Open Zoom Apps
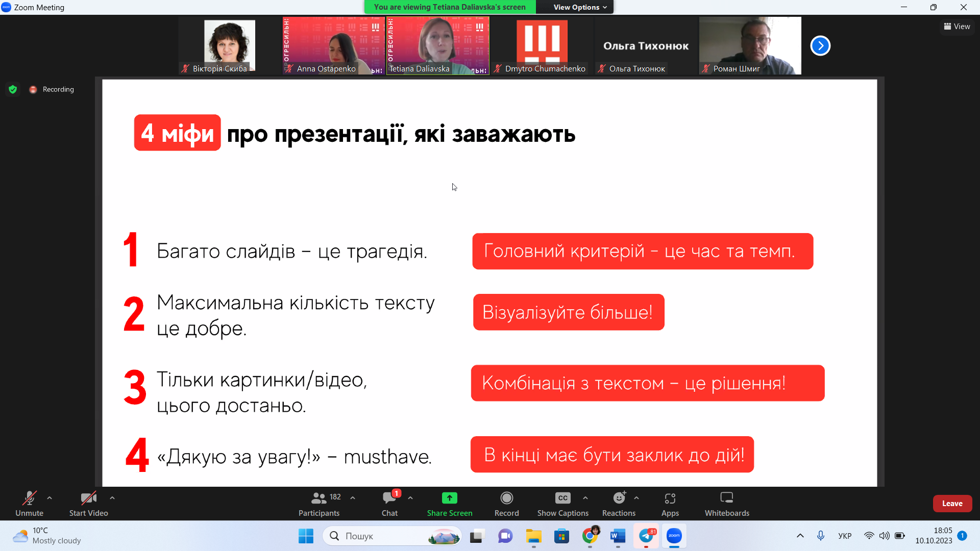This screenshot has width=980, height=551. (x=670, y=503)
